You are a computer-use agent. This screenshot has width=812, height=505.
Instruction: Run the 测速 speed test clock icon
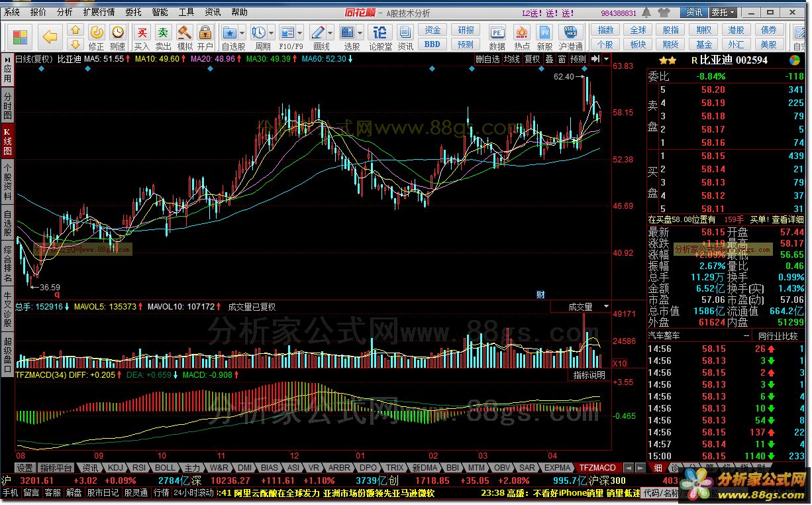coord(117,37)
